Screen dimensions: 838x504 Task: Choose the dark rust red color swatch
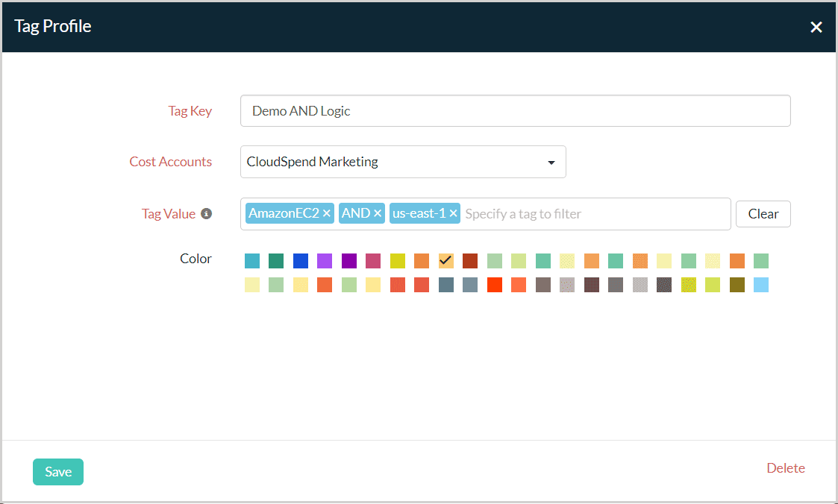click(x=470, y=261)
